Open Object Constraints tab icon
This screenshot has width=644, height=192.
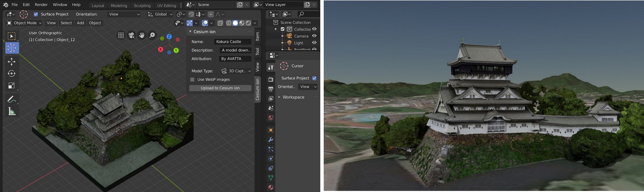[271, 168]
